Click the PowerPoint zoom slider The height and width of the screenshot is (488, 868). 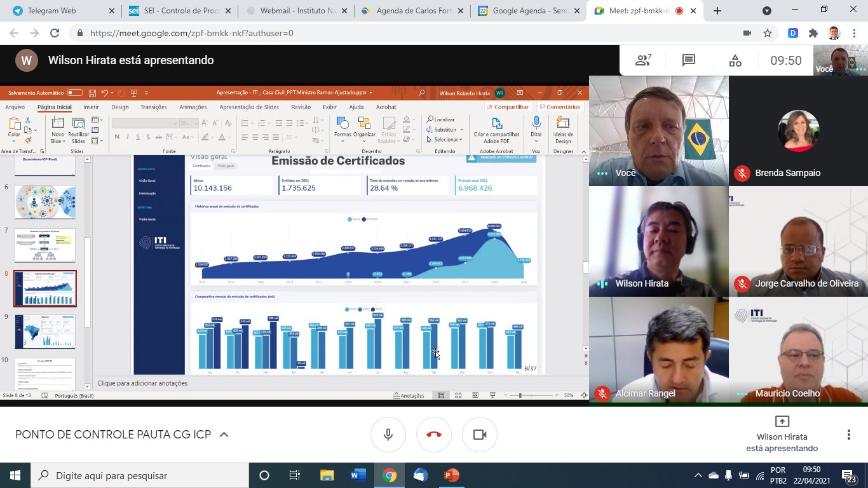520,395
